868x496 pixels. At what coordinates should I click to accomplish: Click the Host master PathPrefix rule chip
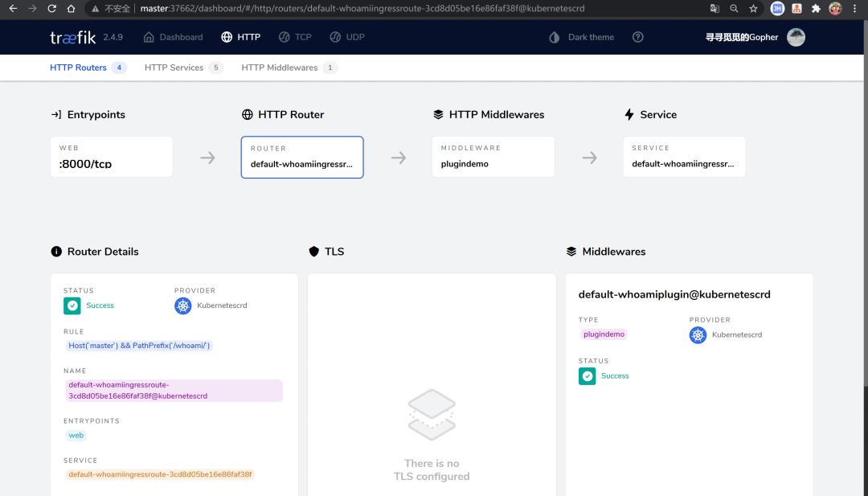(x=138, y=346)
